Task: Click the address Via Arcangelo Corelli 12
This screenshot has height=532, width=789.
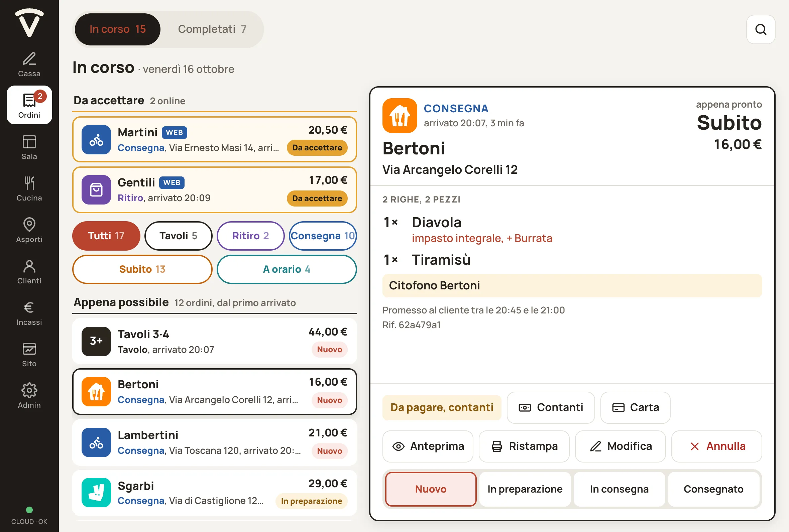Action: pos(450,170)
